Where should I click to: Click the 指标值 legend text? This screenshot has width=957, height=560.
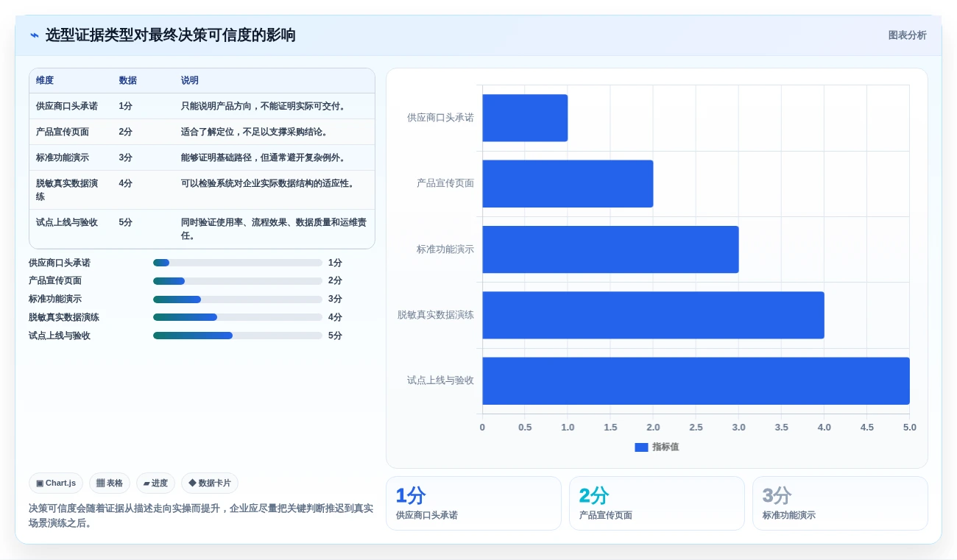click(665, 447)
